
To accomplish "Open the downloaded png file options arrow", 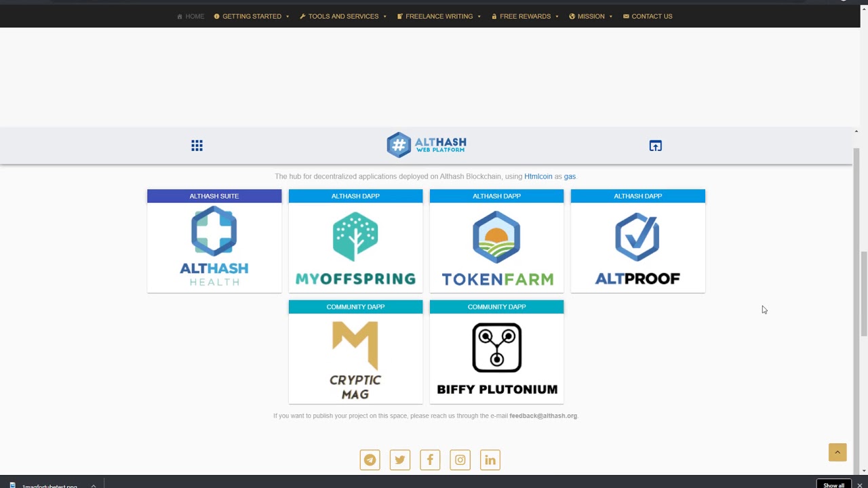I will [94, 485].
